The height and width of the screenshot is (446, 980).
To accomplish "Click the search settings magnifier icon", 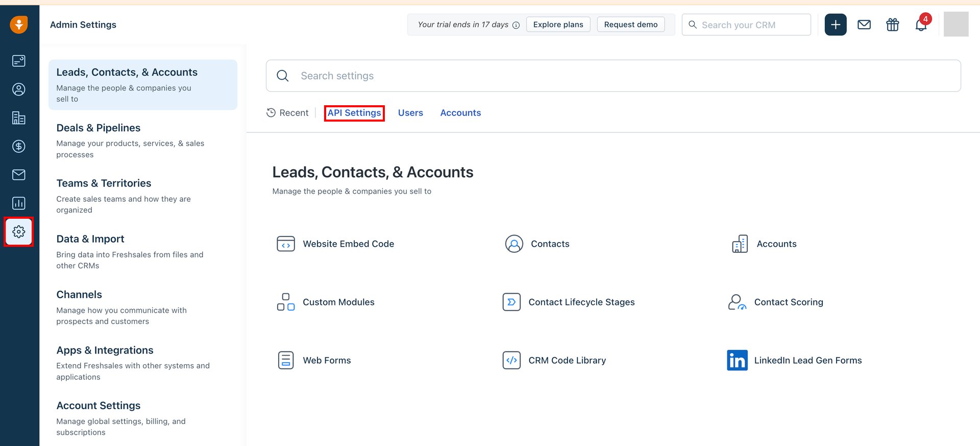I will [x=283, y=76].
